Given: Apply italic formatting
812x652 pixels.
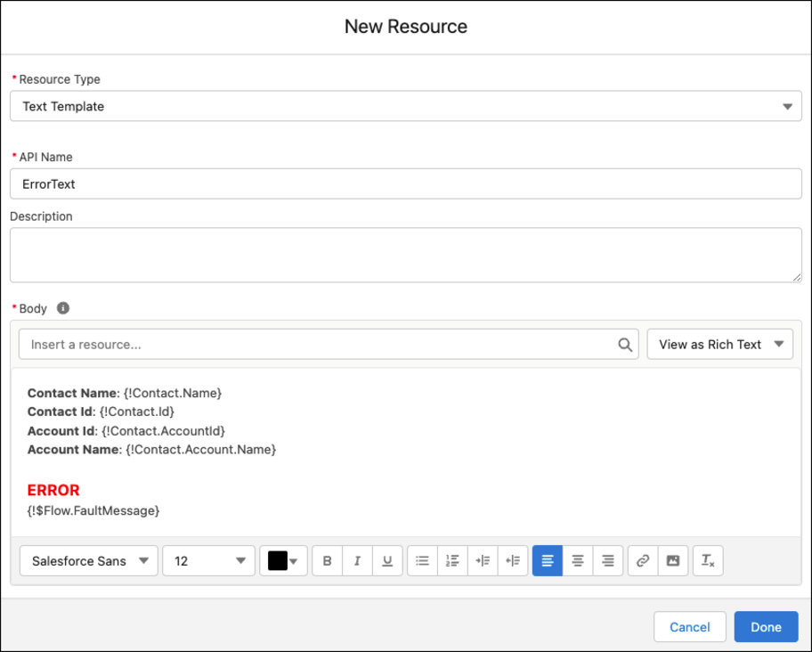Looking at the screenshot, I should [x=357, y=560].
